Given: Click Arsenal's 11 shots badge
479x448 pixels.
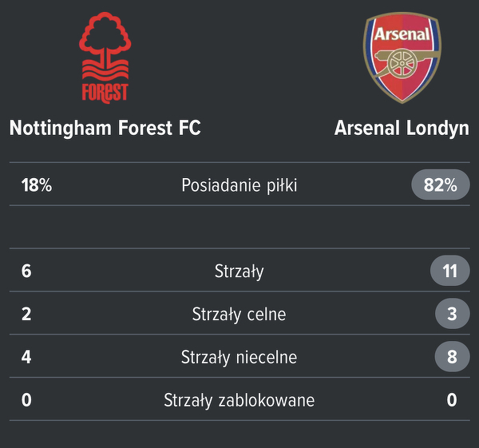Looking at the screenshot, I should [x=450, y=272].
